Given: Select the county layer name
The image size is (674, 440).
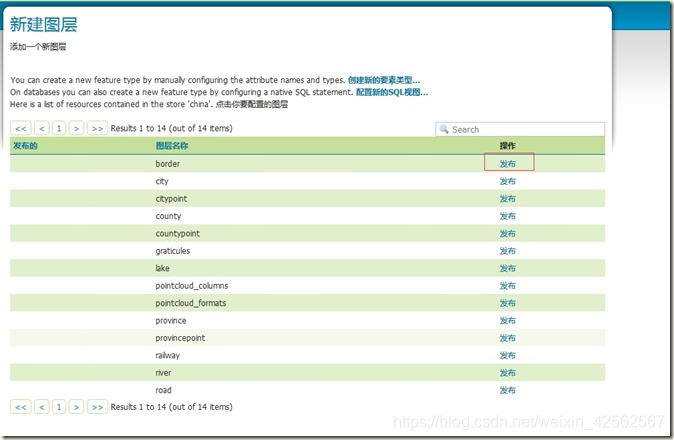Looking at the screenshot, I should [x=168, y=216].
